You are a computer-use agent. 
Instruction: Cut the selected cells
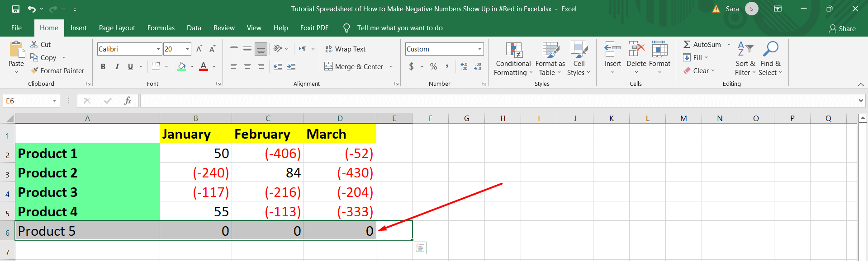[x=40, y=44]
